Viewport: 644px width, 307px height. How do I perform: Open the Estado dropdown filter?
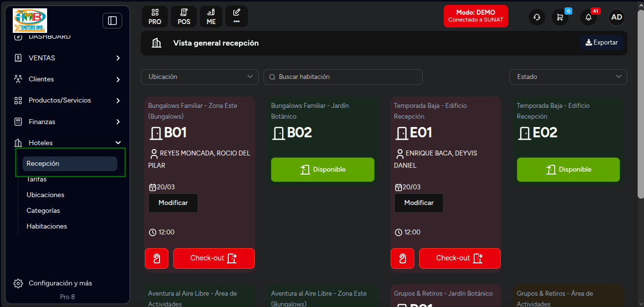pos(568,77)
